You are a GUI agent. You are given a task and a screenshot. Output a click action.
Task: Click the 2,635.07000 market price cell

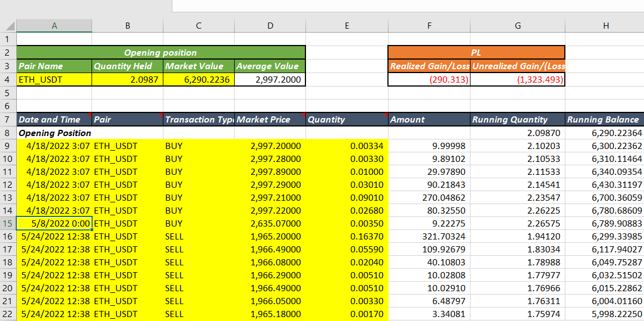click(270, 224)
